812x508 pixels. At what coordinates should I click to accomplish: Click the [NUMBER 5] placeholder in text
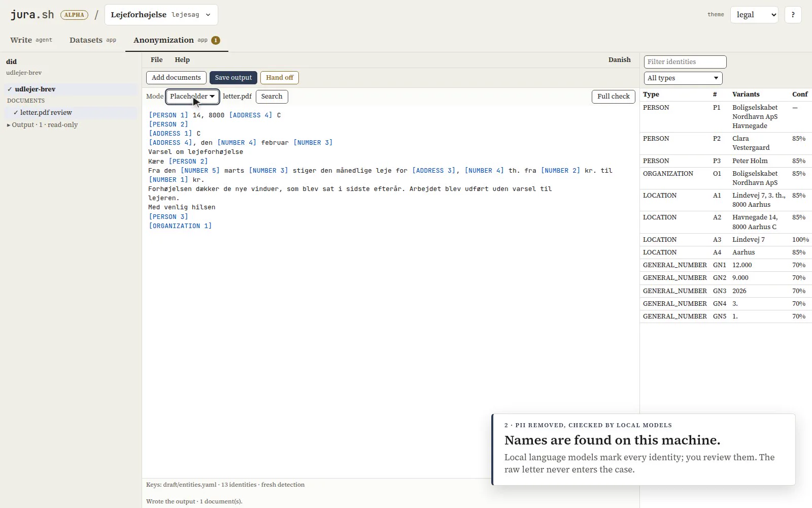click(x=200, y=171)
